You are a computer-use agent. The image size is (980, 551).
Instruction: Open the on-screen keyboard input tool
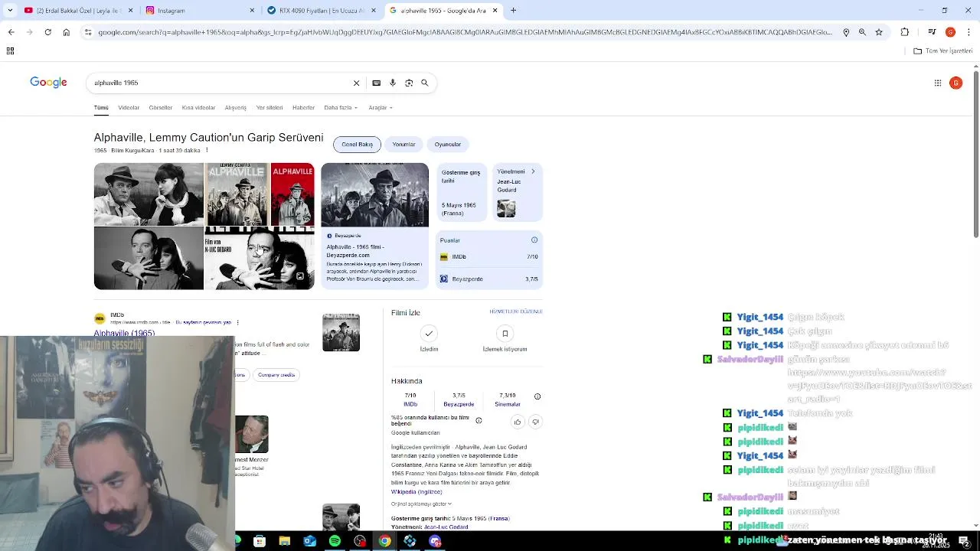pos(376,83)
